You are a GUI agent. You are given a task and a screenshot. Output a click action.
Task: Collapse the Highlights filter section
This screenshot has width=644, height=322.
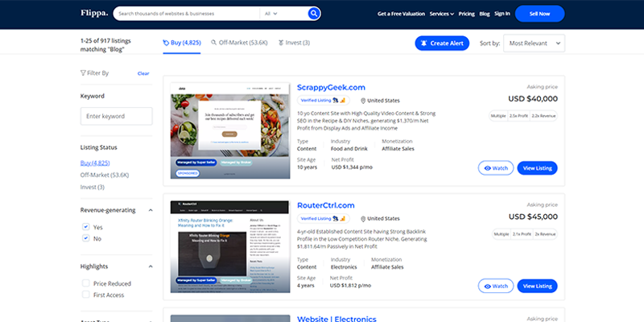point(151,266)
